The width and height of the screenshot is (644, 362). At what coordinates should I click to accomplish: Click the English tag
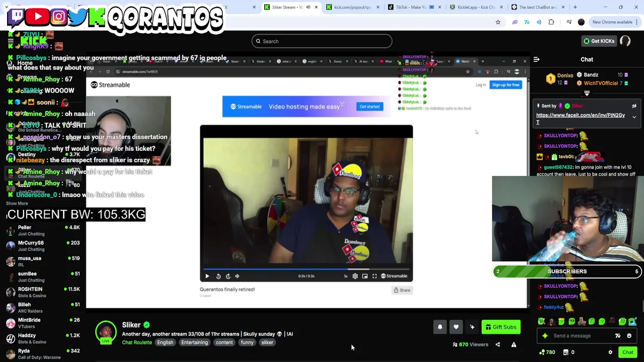(x=165, y=343)
